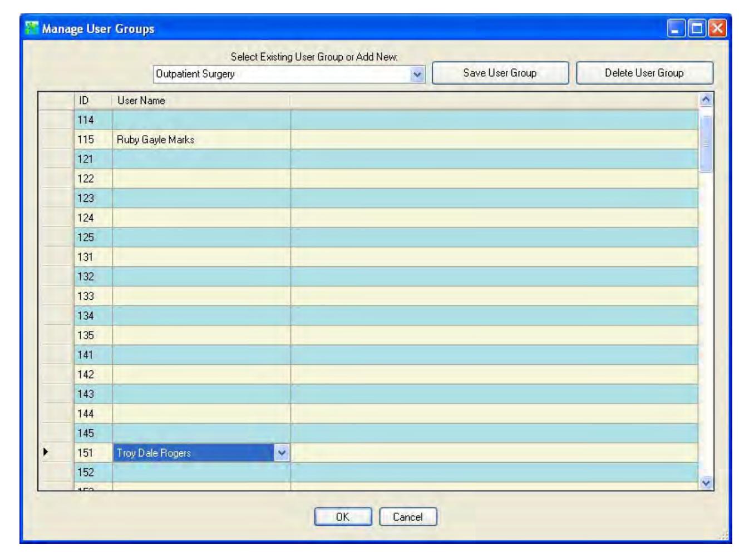This screenshot has width=749, height=560.
Task: Select ID cell 143
Action: coord(93,394)
